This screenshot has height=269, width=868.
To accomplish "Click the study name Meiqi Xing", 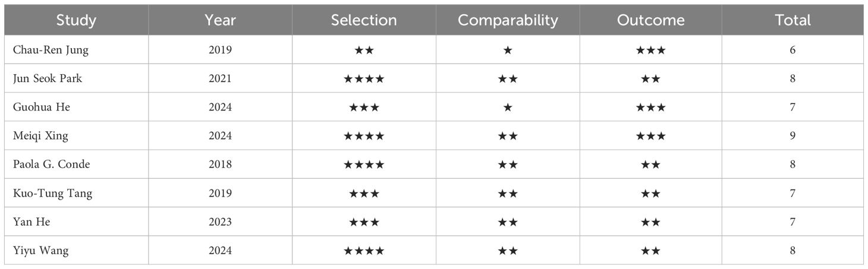I will [40, 136].
